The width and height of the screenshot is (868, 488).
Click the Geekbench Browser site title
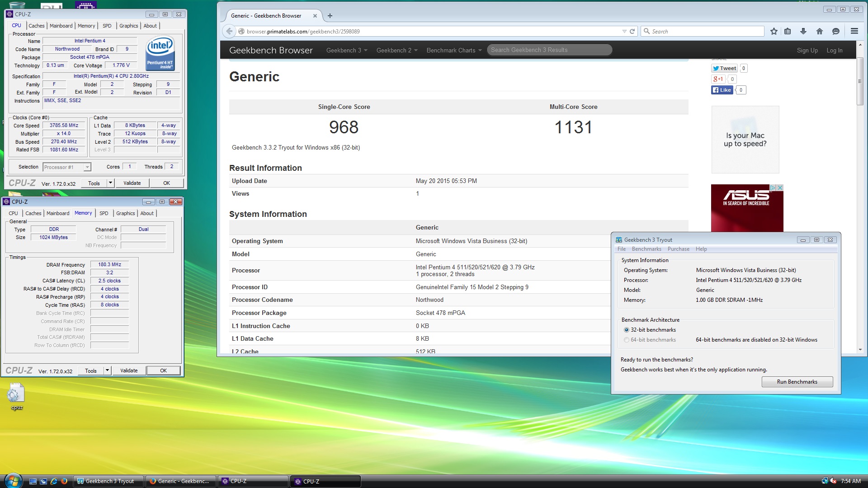point(271,50)
